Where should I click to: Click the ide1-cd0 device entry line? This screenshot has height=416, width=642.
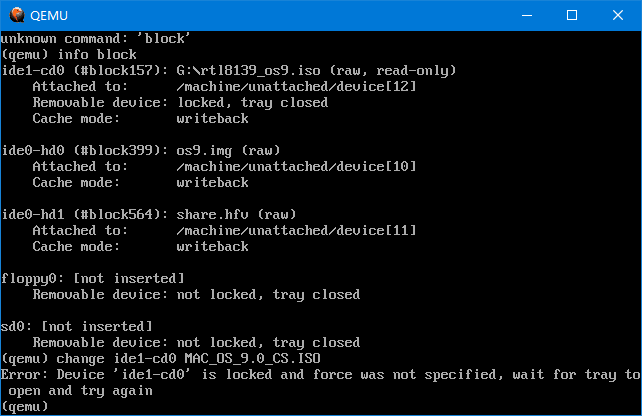[x=228, y=70]
